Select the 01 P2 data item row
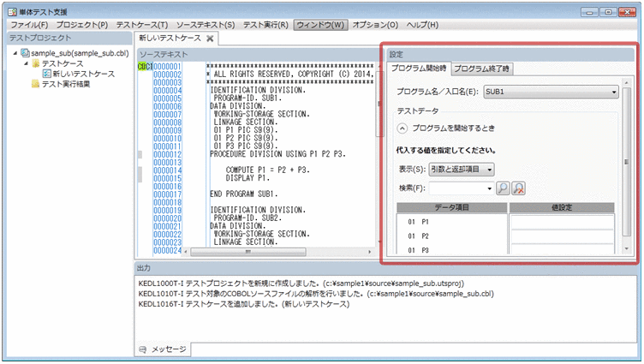The image size is (644, 364). point(452,236)
